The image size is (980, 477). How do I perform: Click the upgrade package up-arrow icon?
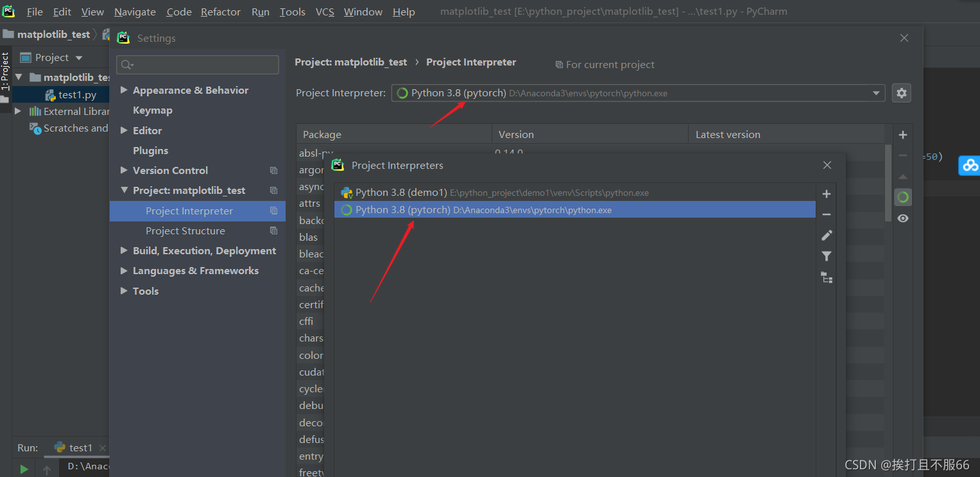(x=903, y=177)
